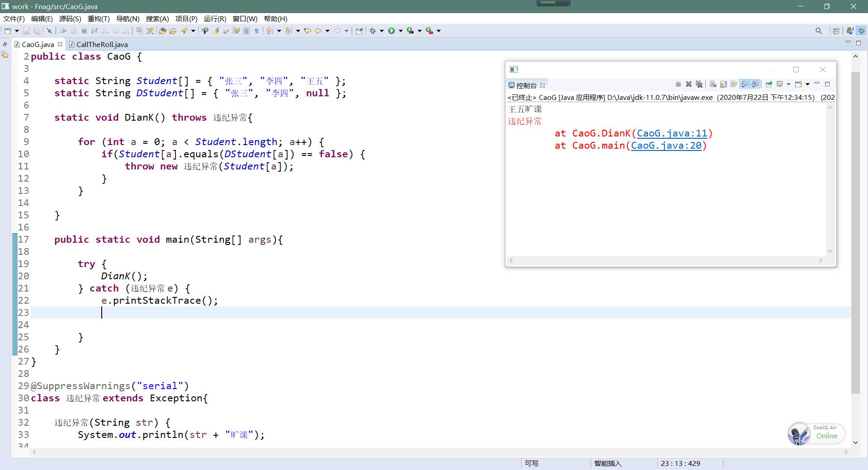Click the Open Type icon
The image size is (868, 470).
pos(162,31)
